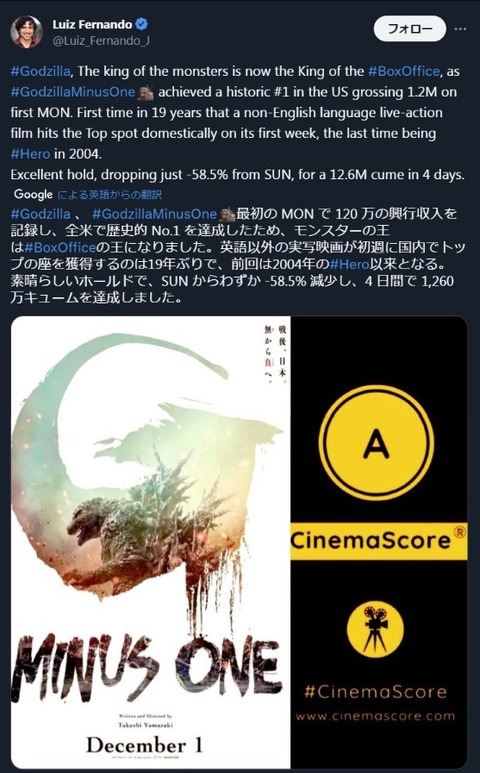
Task: Open the #Hero hashtag before 'in 2004'
Action: coord(30,154)
